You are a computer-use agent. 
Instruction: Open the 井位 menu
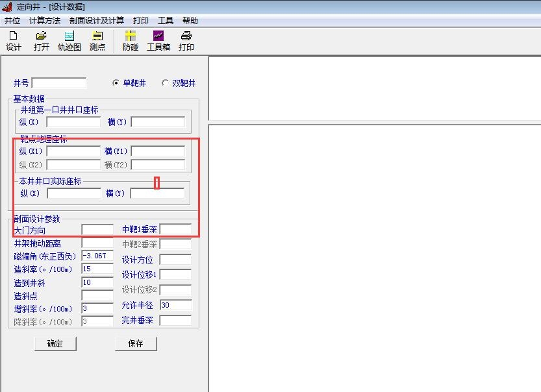(x=12, y=21)
